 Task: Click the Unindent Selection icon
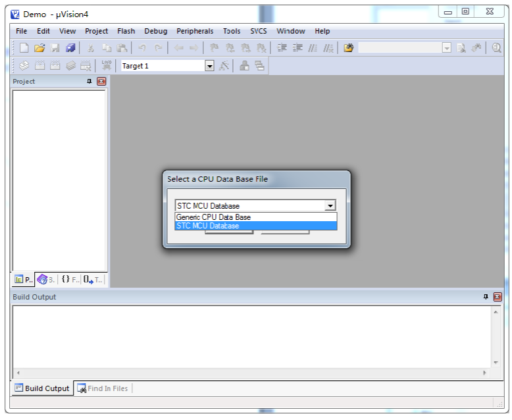tap(297, 48)
